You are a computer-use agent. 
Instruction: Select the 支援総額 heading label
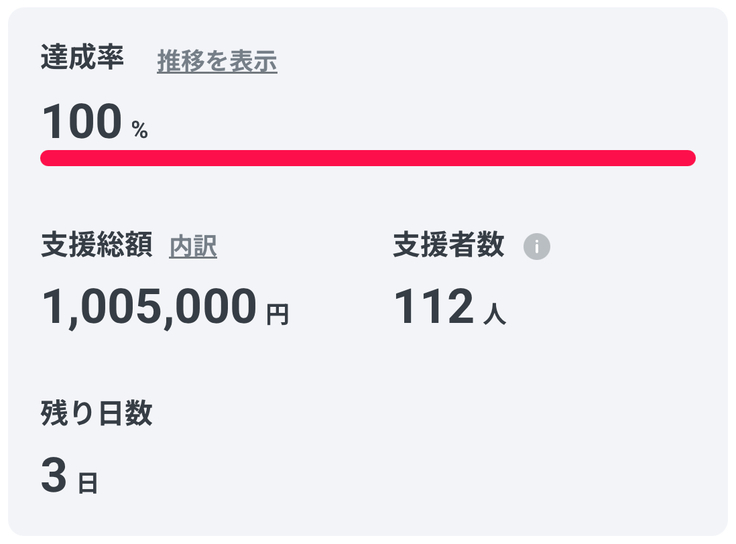(x=96, y=245)
